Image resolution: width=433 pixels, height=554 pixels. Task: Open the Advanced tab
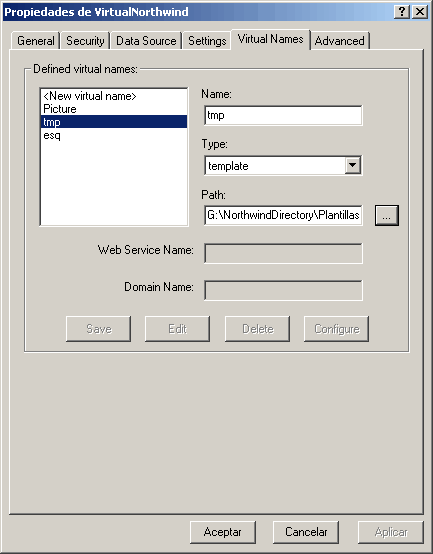[340, 41]
